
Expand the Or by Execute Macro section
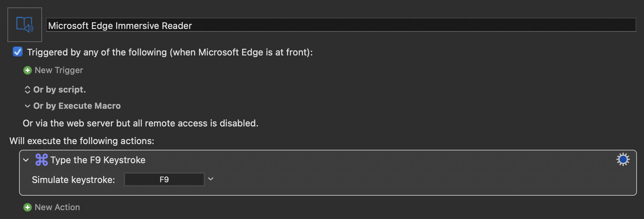pos(28,106)
